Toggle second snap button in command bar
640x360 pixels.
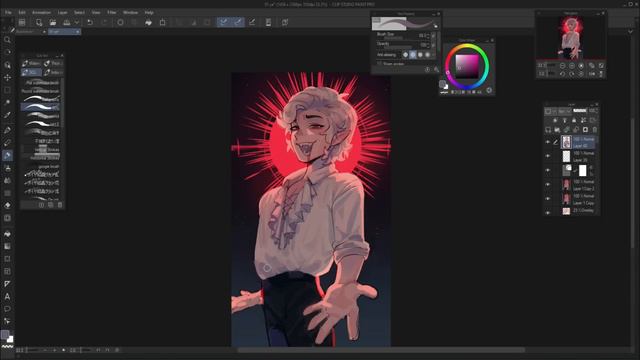point(238,22)
